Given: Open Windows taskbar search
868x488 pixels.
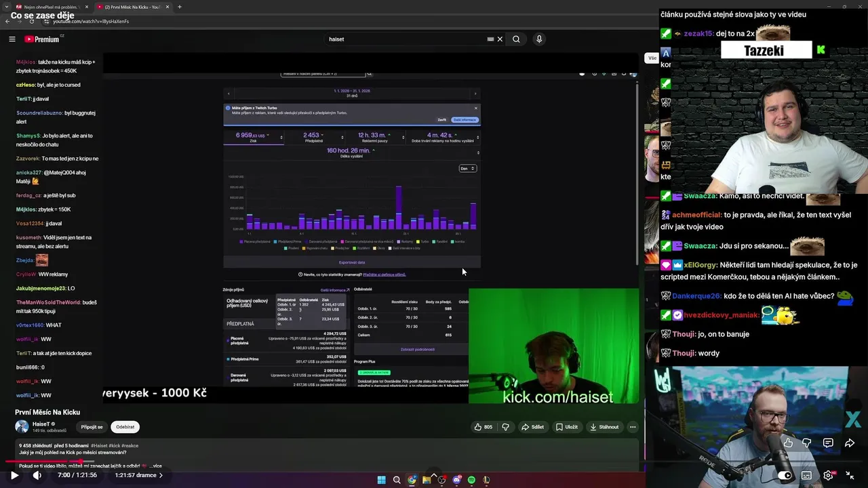Looking at the screenshot, I should [x=397, y=480].
